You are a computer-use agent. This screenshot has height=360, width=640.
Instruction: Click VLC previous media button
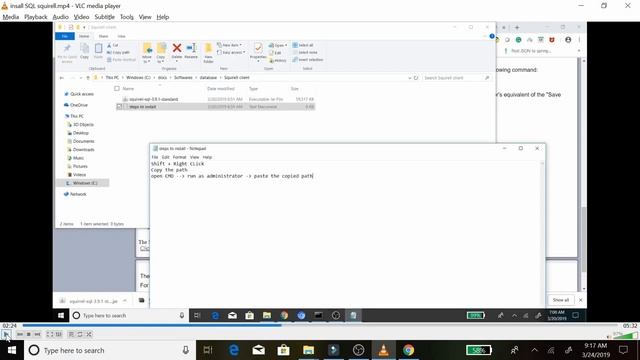(x=20, y=334)
